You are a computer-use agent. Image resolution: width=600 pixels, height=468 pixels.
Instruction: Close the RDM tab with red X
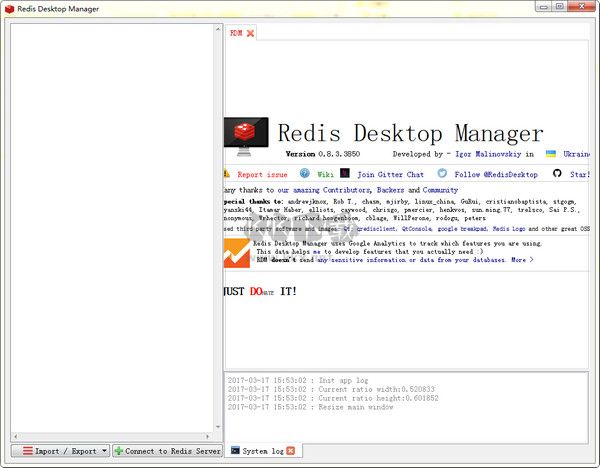click(x=250, y=33)
